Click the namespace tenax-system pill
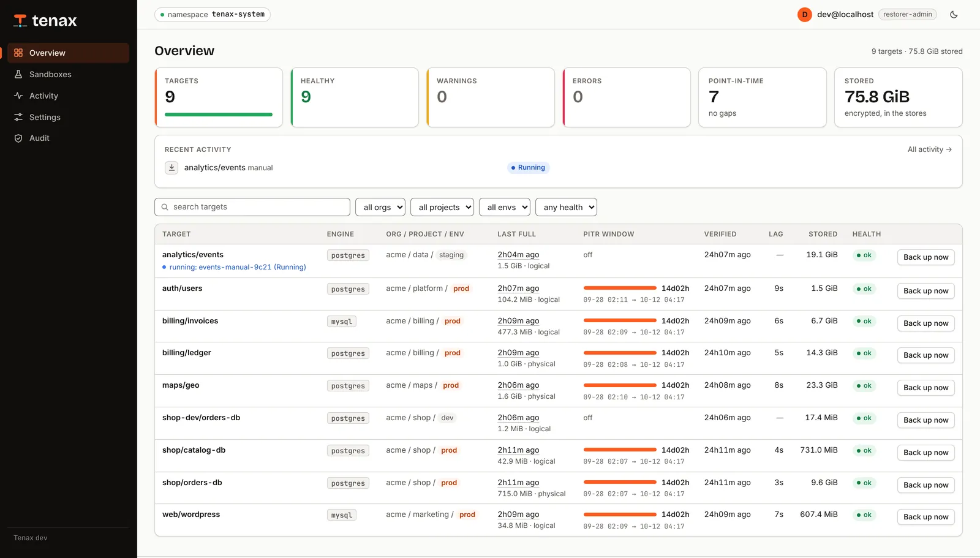This screenshot has height=558, width=980. click(x=213, y=15)
